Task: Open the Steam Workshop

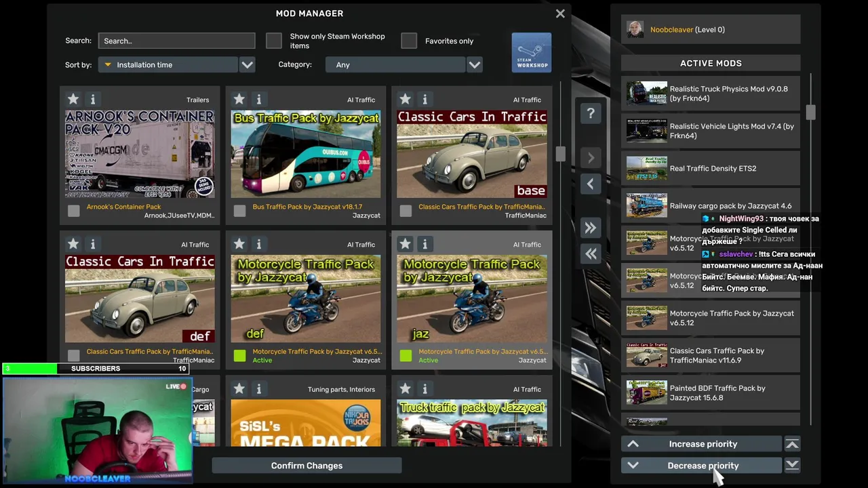Action: 532,52
